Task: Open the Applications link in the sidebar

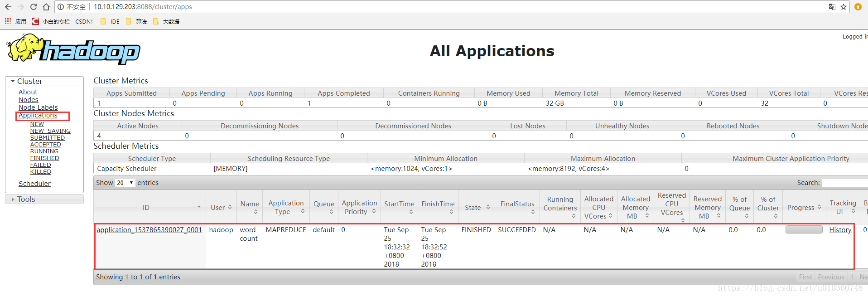Action: [x=38, y=115]
